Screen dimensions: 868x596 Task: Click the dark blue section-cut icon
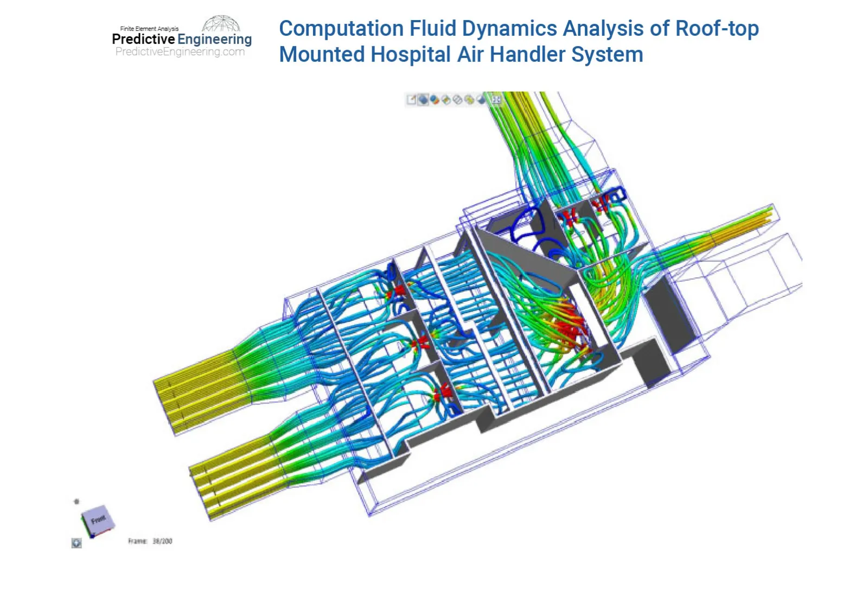(x=481, y=100)
